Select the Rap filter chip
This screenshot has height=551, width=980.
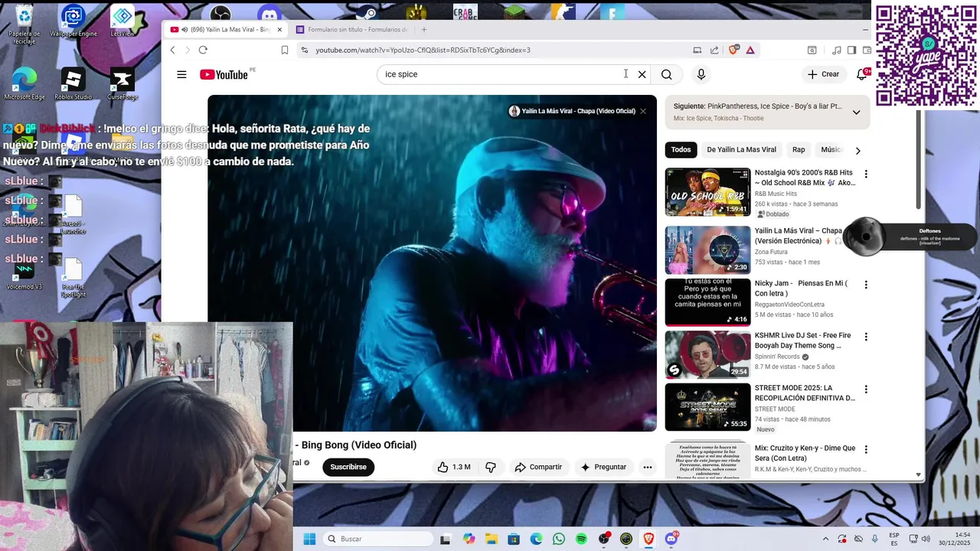pos(799,150)
